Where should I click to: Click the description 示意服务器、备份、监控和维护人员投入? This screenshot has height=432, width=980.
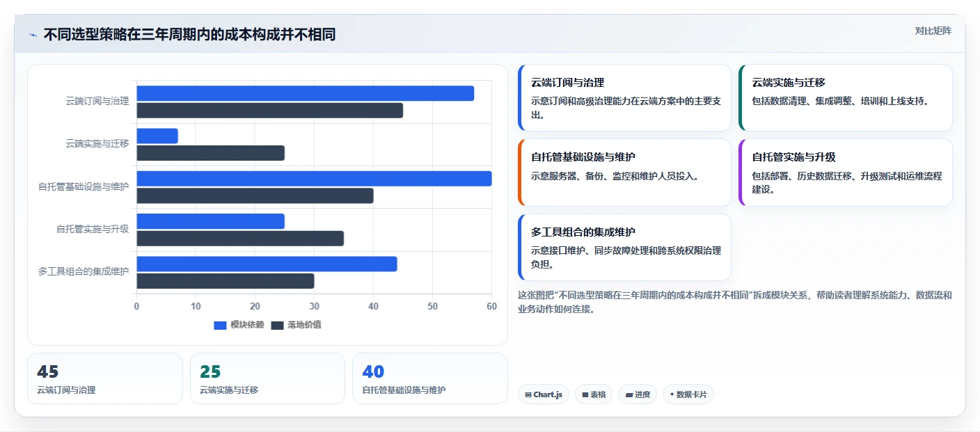click(615, 176)
